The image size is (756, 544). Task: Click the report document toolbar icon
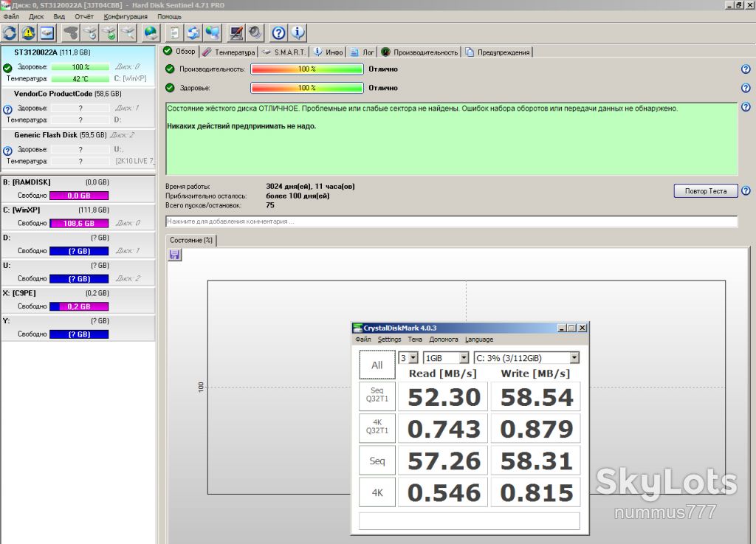[x=174, y=32]
